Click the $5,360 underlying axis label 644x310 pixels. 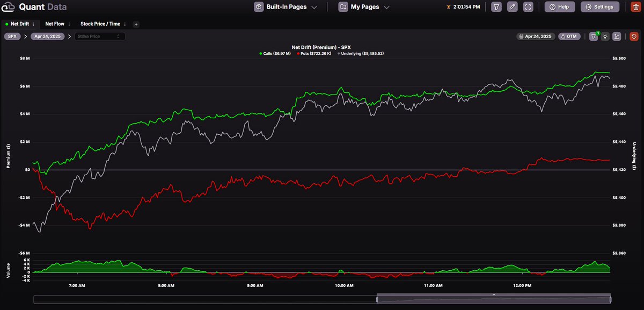tap(620, 253)
